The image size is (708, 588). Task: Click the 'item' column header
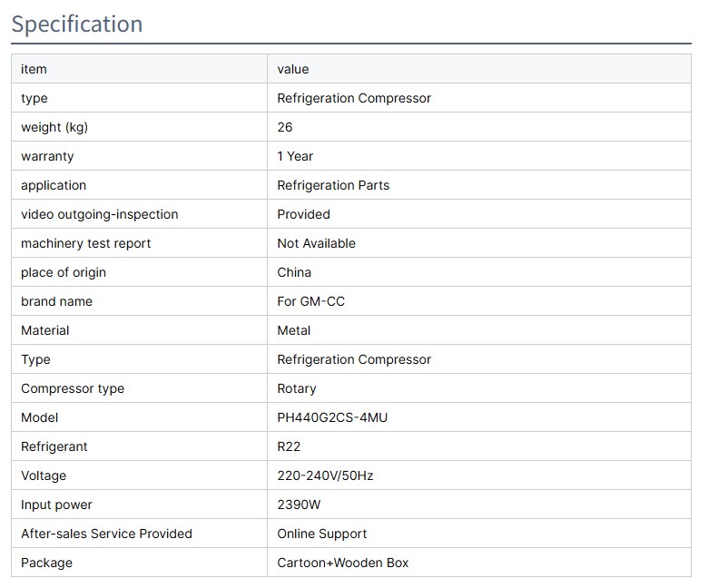point(34,69)
